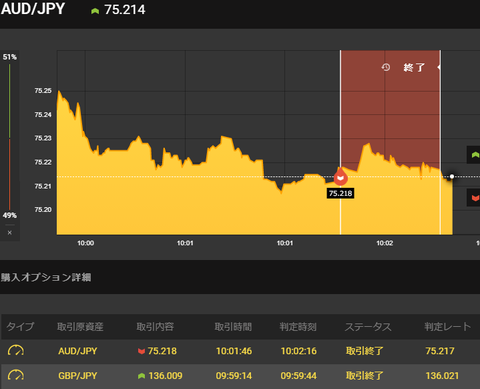The width and height of the screenshot is (480, 389).
Task: Click trade value 136.009 in GBP/JPY row
Action: [165, 376]
